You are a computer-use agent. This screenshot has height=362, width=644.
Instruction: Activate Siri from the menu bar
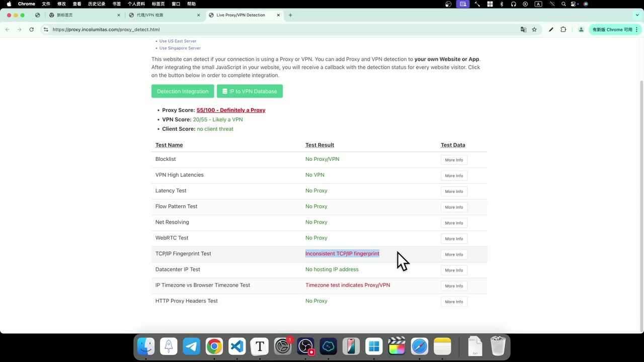[x=585, y=4]
